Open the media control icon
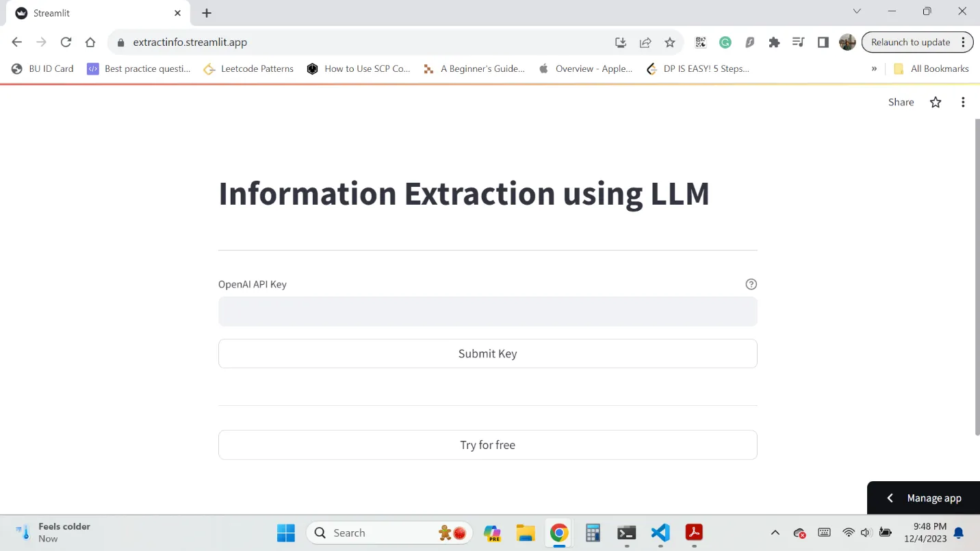The image size is (980, 551). pyautogui.click(x=798, y=42)
